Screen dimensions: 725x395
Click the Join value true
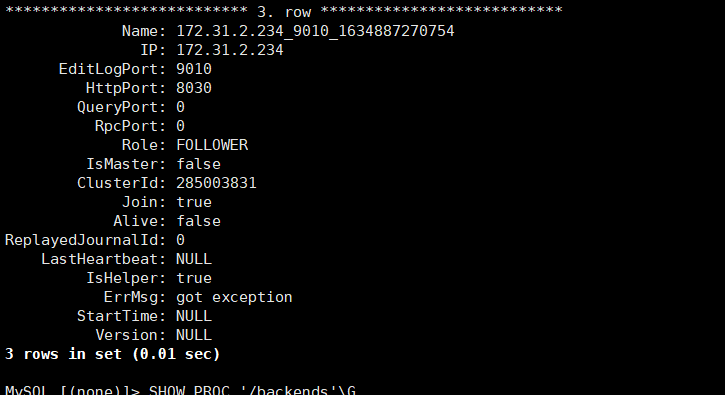tap(194, 202)
